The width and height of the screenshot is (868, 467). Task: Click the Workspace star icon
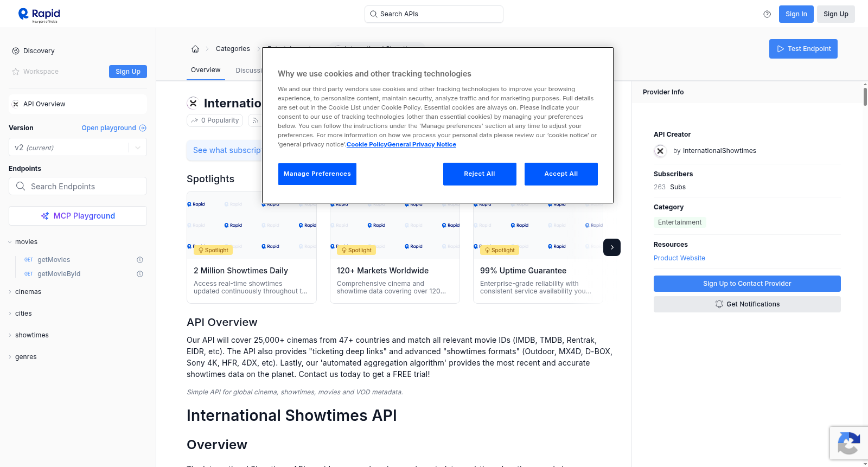16,72
